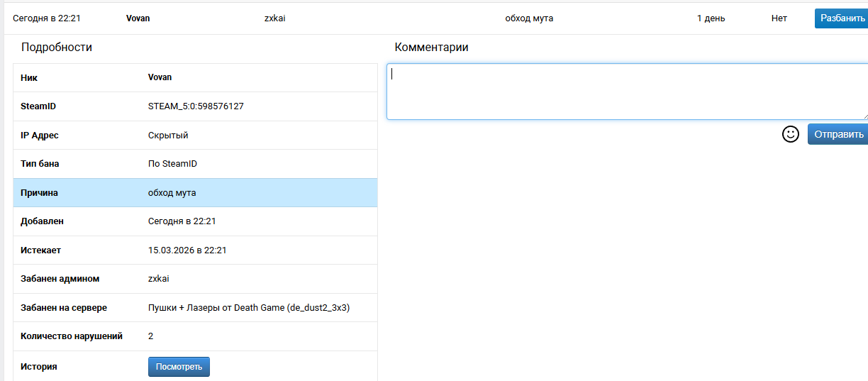Click the Разбанить button

pyautogui.click(x=842, y=18)
